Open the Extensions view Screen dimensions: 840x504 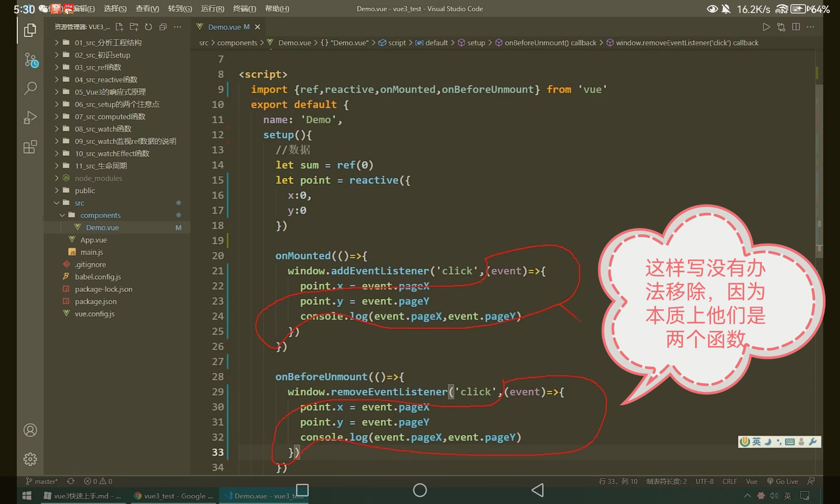[30, 147]
